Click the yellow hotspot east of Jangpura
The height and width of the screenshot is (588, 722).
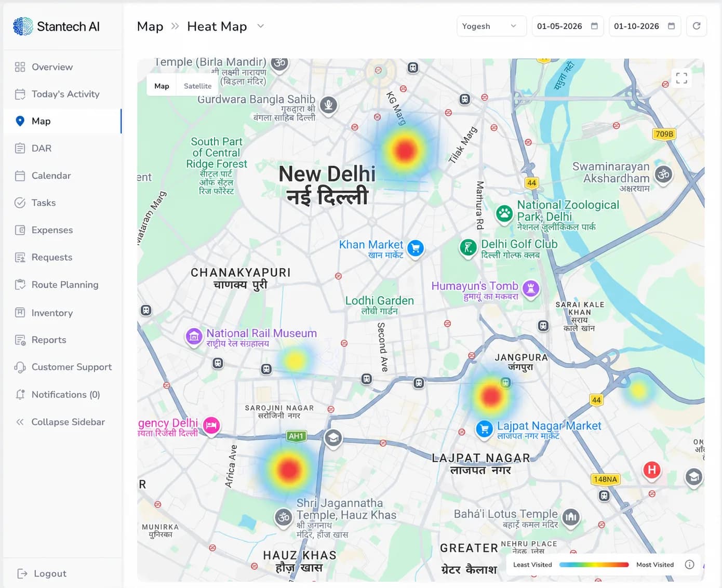(x=639, y=391)
